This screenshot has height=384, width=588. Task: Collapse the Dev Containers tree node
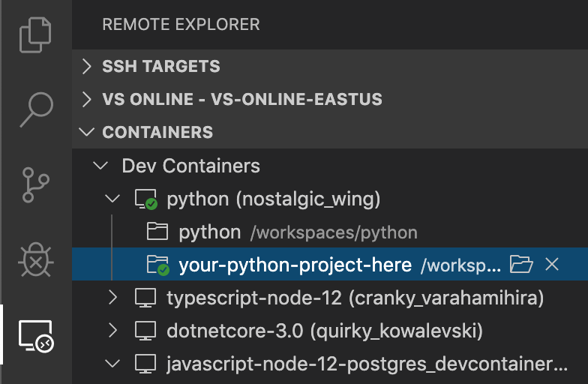point(100,166)
